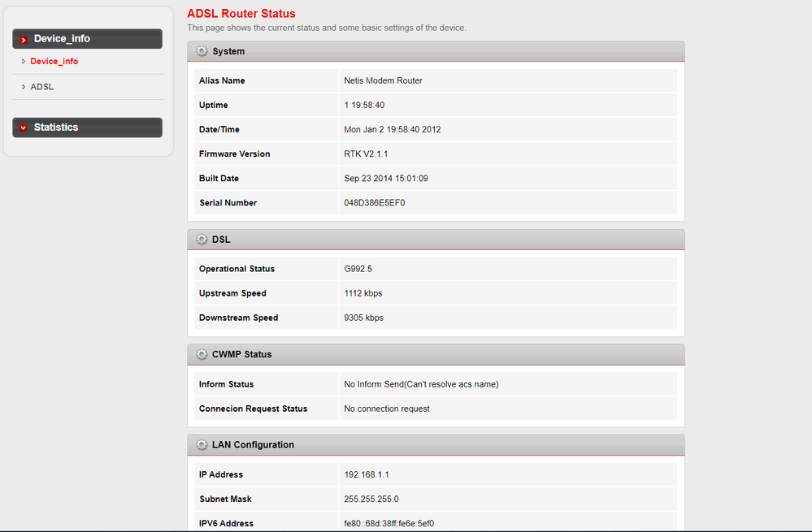
Task: Click the ADSL Router Status page title
Action: pos(241,14)
